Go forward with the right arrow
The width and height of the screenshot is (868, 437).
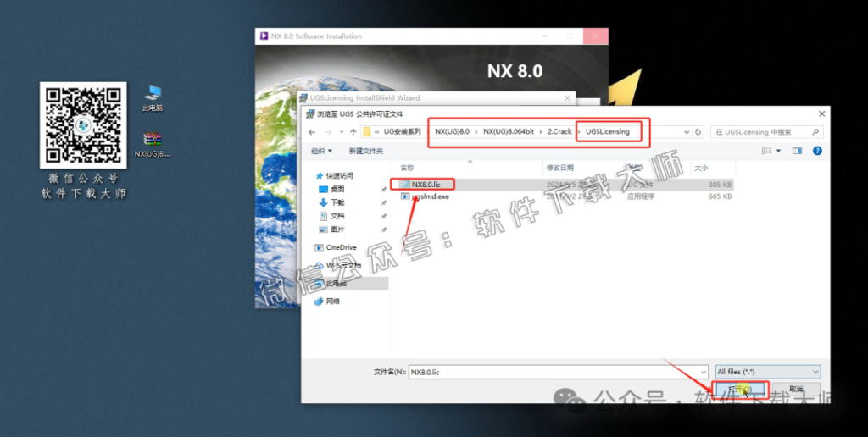[x=328, y=132]
